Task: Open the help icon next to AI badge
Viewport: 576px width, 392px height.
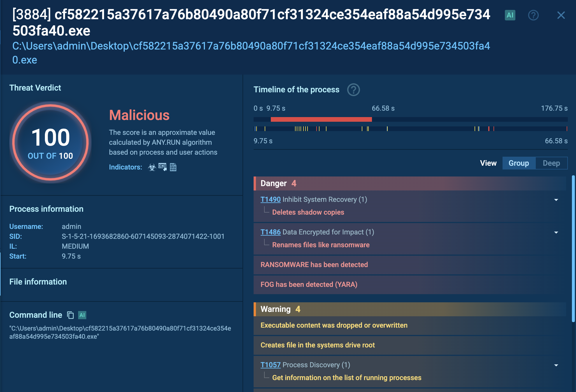Action: coord(533,15)
